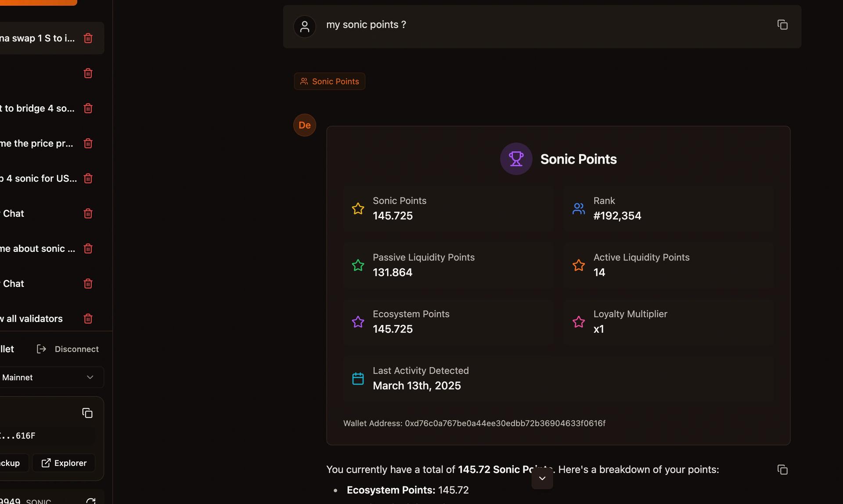Delete the 'all validators' chat

[x=88, y=319]
